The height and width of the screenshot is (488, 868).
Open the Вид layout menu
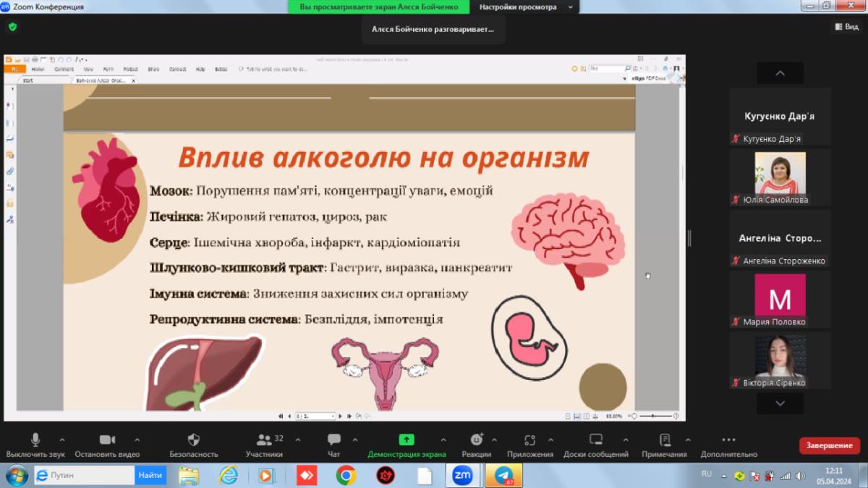pos(846,27)
